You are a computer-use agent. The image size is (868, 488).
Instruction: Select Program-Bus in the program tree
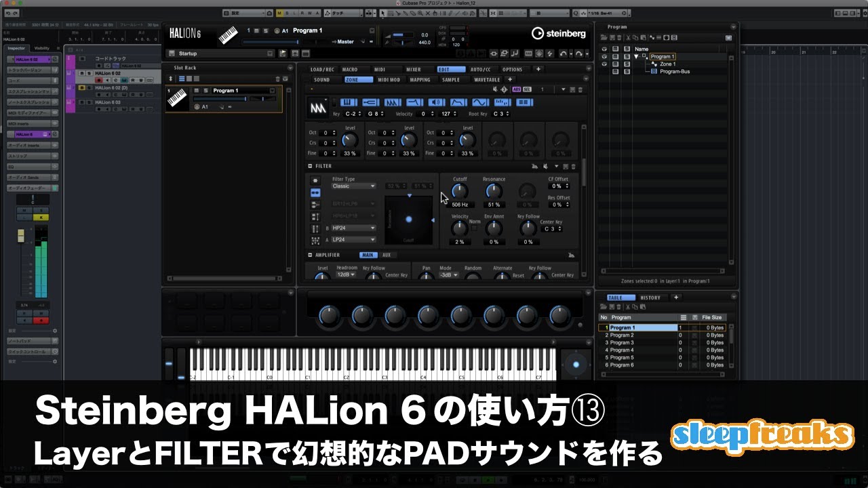tap(675, 71)
